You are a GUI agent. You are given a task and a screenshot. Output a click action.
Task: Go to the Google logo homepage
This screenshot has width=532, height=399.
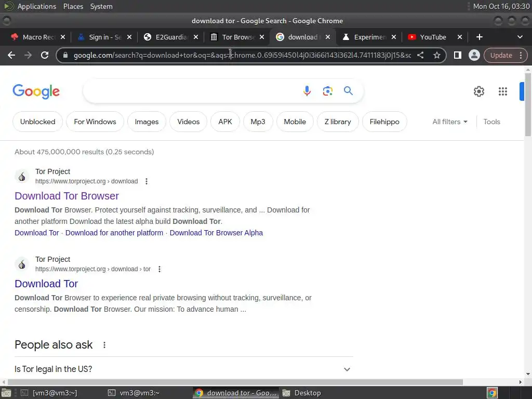coord(36,91)
